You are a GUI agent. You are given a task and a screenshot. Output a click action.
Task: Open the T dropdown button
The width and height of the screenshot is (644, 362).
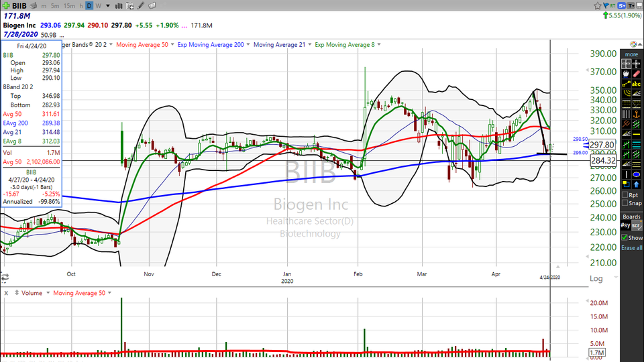pos(631,6)
